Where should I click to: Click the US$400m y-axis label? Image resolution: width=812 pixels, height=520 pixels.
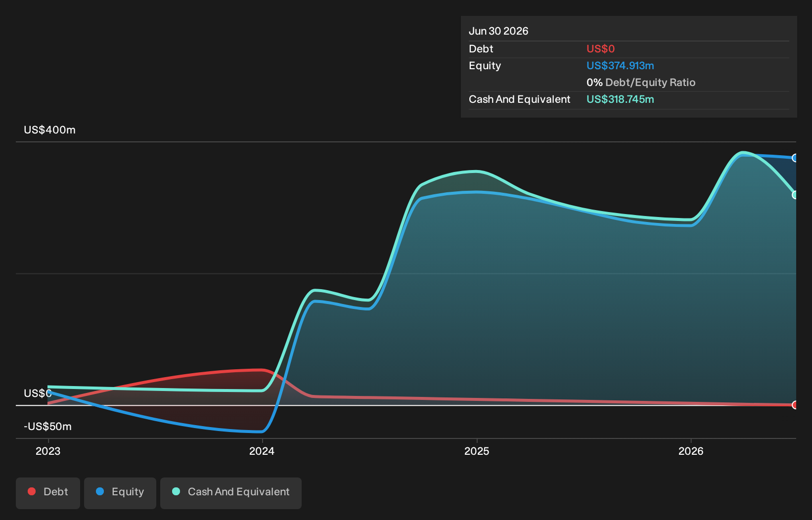click(49, 130)
